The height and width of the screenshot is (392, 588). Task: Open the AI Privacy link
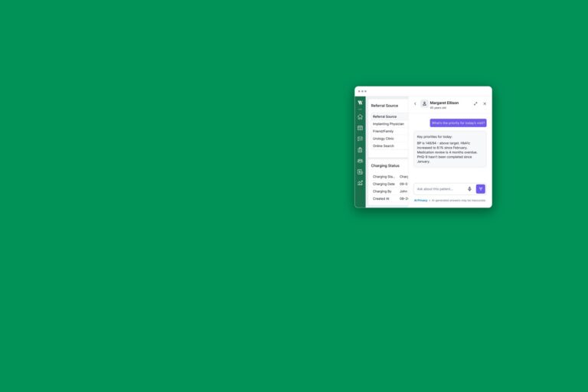[x=421, y=201]
